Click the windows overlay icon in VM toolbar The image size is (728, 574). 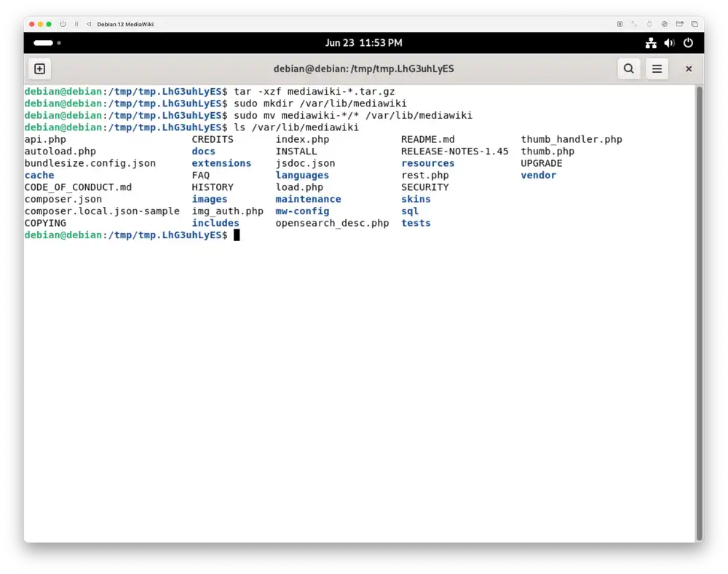tap(695, 24)
